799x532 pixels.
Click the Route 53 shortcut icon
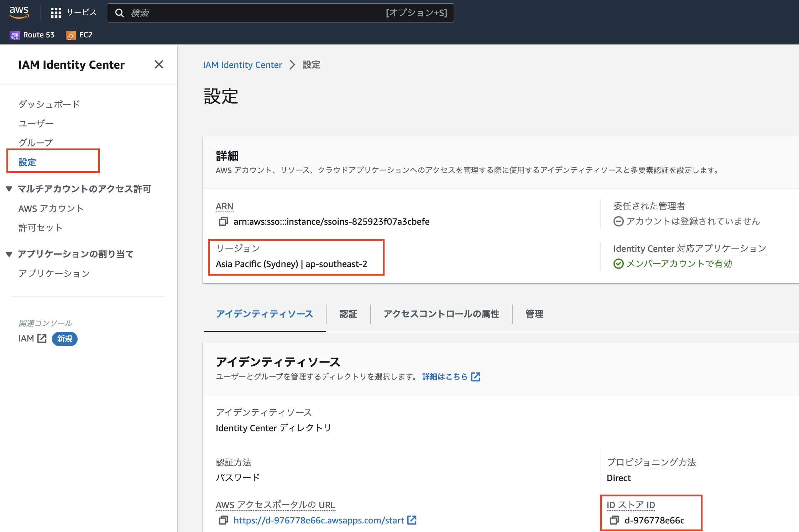tap(15, 35)
